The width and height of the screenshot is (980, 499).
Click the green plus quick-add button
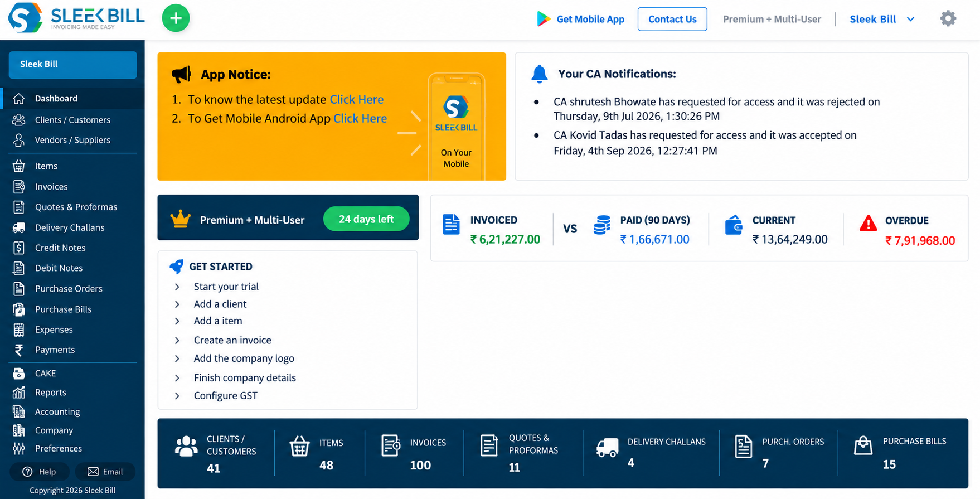(x=176, y=18)
